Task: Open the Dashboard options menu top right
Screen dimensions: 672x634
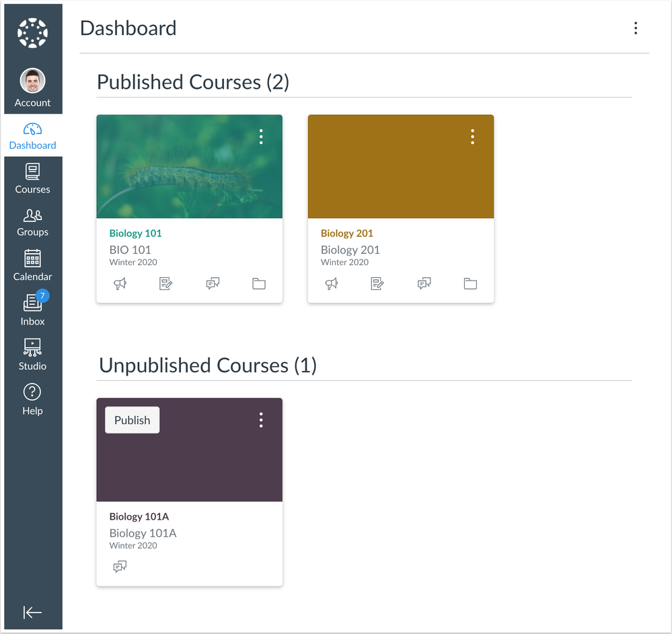Action: (x=636, y=28)
